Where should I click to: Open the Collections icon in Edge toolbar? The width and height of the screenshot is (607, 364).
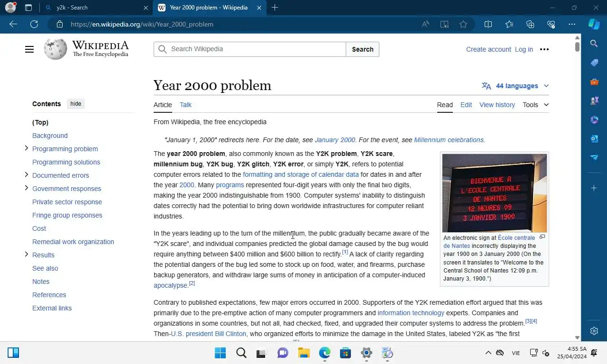(x=530, y=24)
